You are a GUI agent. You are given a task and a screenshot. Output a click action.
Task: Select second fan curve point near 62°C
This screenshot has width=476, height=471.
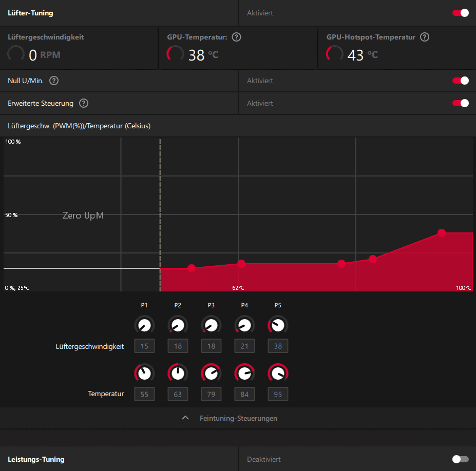[x=241, y=264]
